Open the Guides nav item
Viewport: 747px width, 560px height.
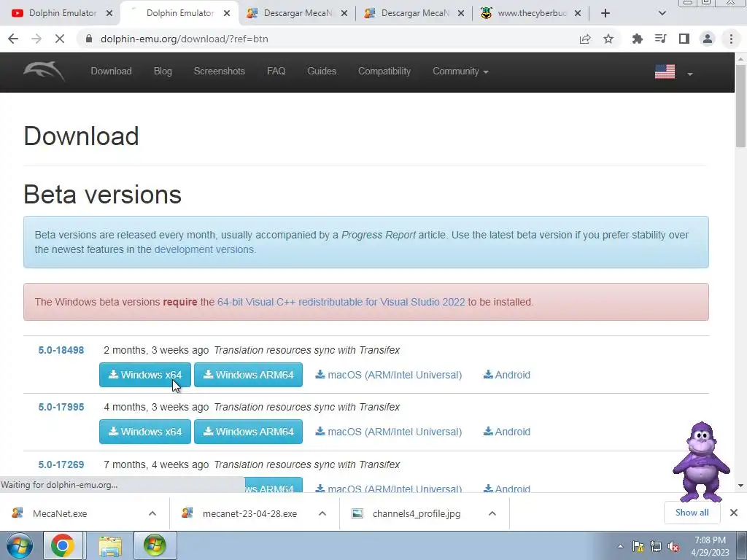tap(322, 71)
